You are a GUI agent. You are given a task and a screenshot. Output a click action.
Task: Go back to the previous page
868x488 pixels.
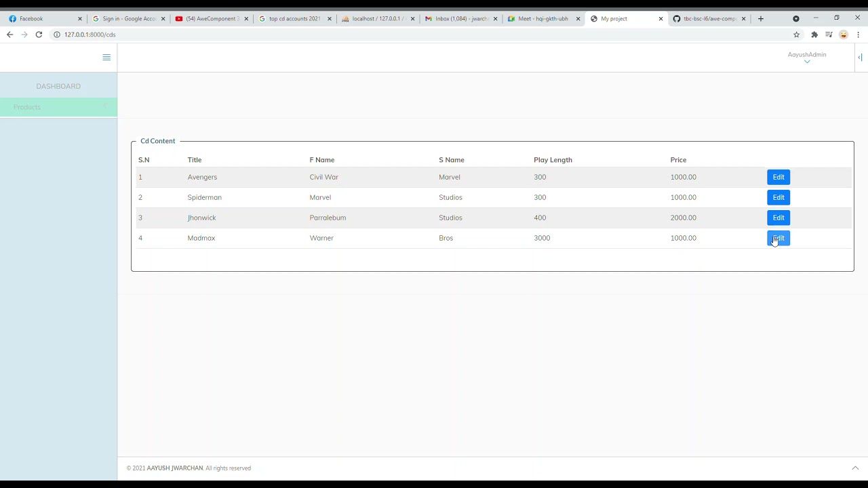pos(9,35)
